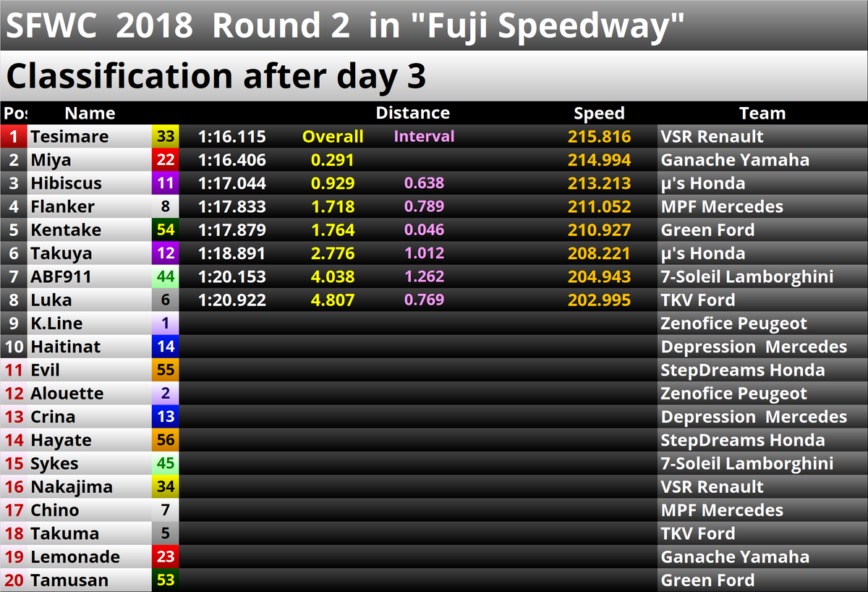Click car number 14 blue badge
The image size is (868, 592).
165,347
